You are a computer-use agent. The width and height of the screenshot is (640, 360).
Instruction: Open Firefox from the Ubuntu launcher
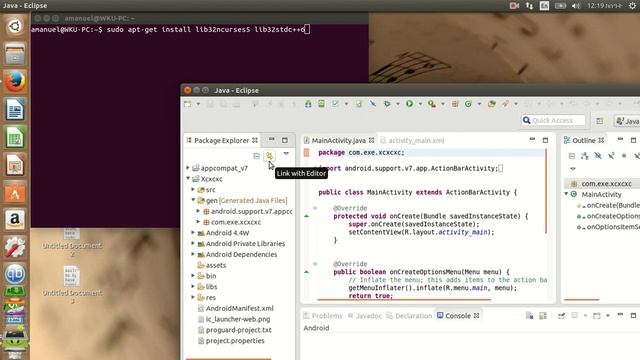click(x=15, y=82)
